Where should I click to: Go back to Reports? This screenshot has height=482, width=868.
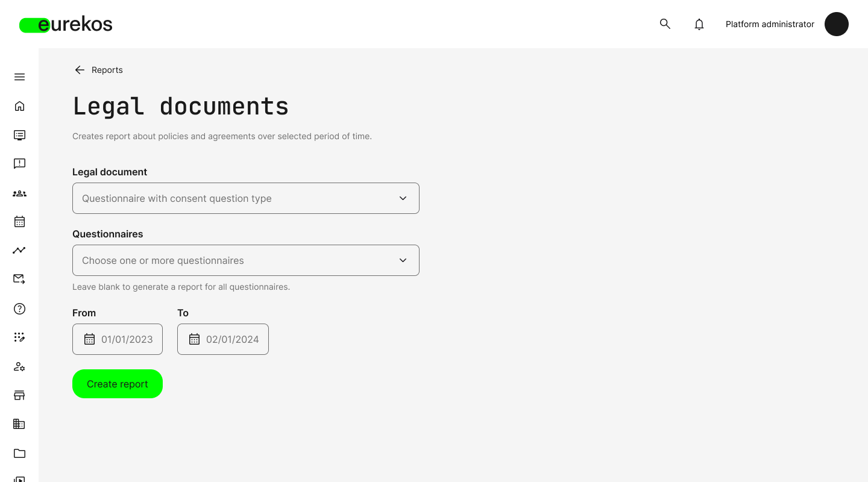[x=98, y=70]
